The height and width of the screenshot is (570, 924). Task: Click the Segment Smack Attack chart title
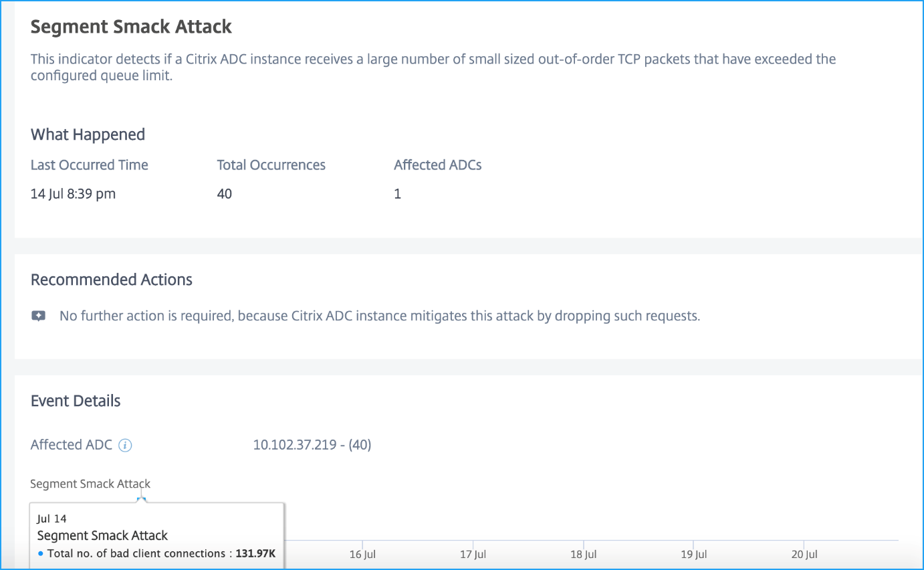[90, 484]
